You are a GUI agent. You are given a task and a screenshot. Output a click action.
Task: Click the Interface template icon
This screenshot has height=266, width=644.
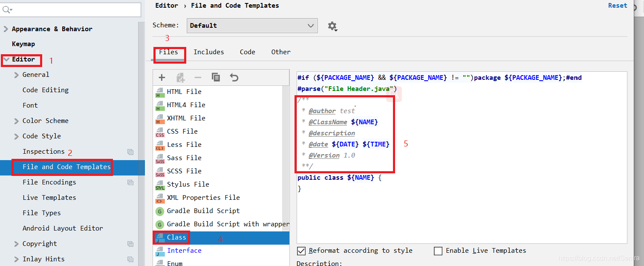coord(160,251)
